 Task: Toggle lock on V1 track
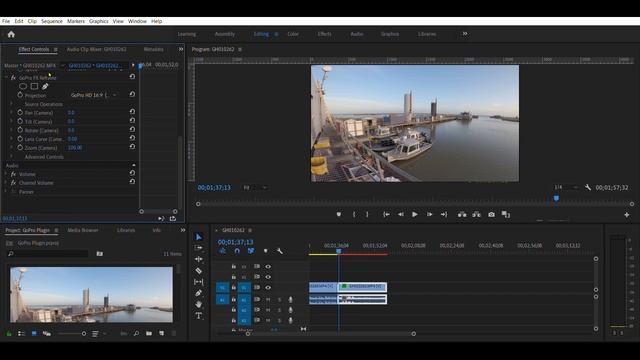[x=233, y=288]
